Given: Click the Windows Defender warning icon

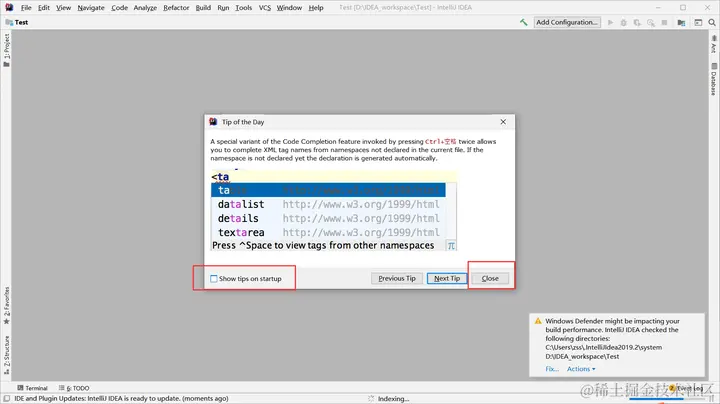Looking at the screenshot, I should click(538, 321).
